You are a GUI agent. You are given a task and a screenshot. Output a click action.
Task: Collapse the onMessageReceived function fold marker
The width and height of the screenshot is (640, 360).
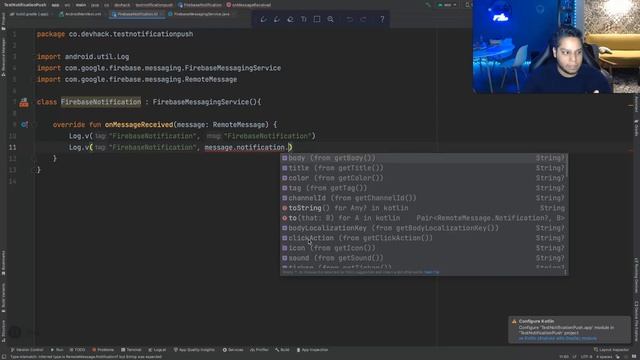pyautogui.click(x=36, y=124)
